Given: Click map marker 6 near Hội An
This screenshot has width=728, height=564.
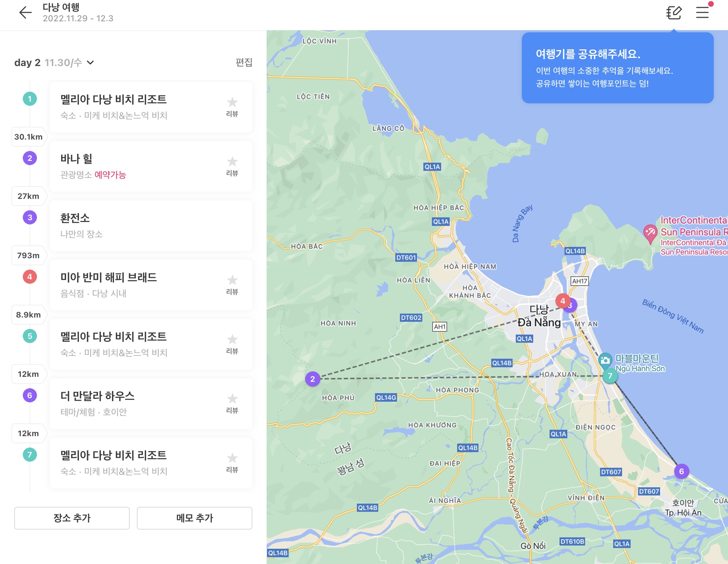Looking at the screenshot, I should pos(681,471).
